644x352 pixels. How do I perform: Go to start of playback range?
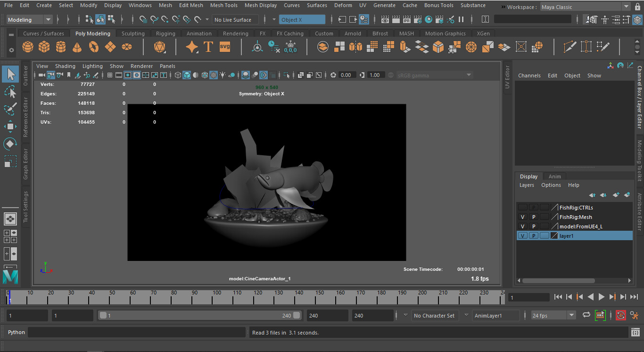tap(558, 297)
